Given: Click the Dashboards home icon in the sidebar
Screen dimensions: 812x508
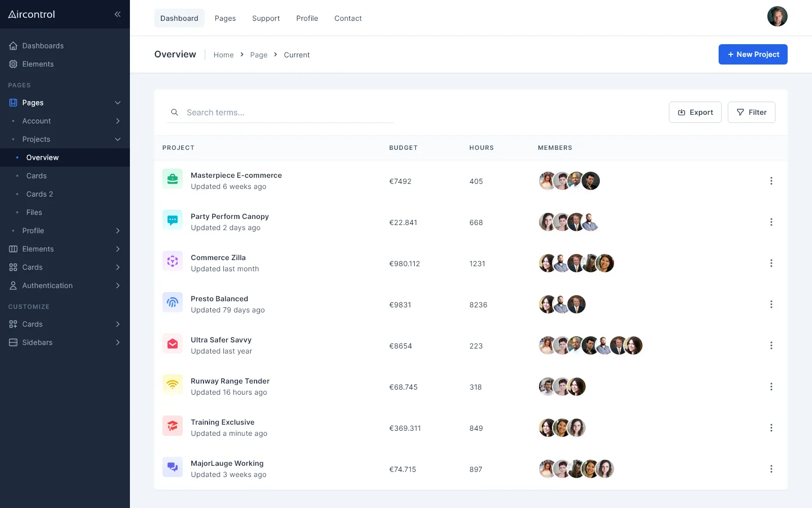Looking at the screenshot, I should point(13,46).
